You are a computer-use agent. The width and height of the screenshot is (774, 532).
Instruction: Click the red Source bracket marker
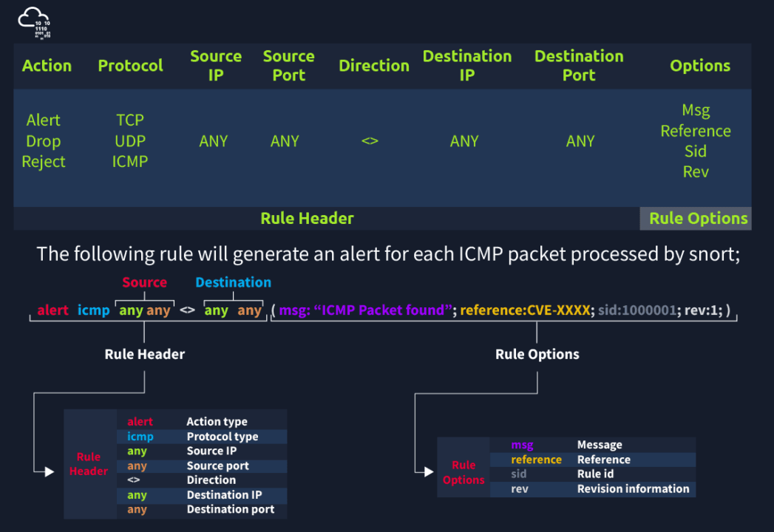click(x=145, y=282)
